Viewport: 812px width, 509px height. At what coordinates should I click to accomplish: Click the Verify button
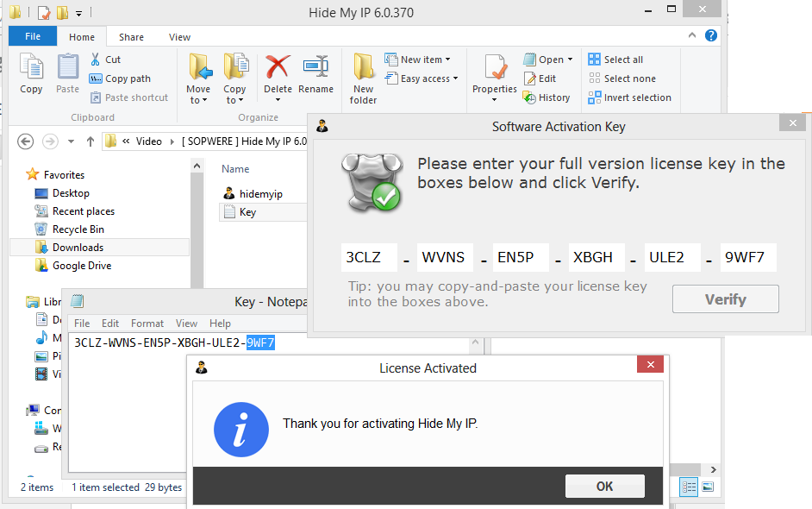(726, 299)
